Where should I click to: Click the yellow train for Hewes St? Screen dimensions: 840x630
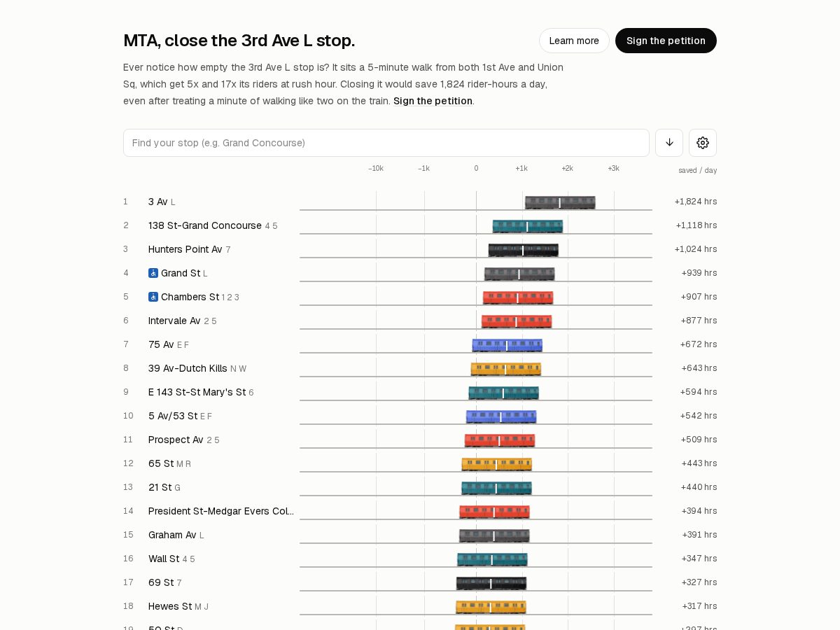tap(491, 608)
